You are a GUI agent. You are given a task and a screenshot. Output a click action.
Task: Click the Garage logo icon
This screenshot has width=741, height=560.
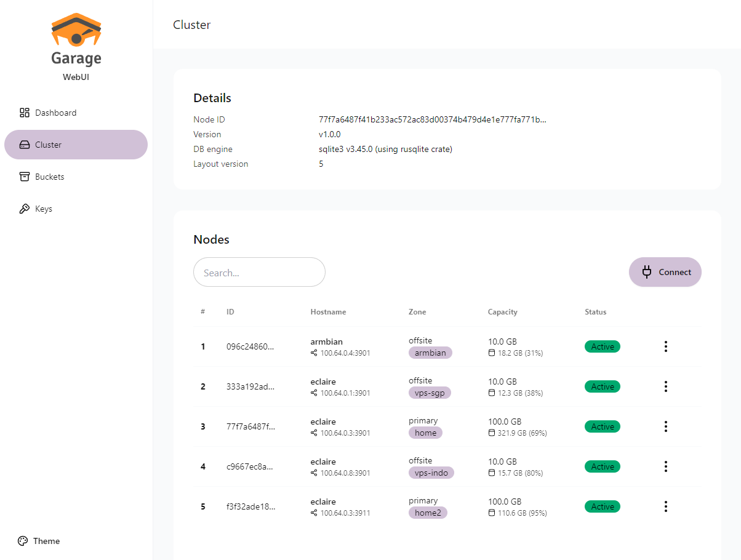pyautogui.click(x=76, y=31)
